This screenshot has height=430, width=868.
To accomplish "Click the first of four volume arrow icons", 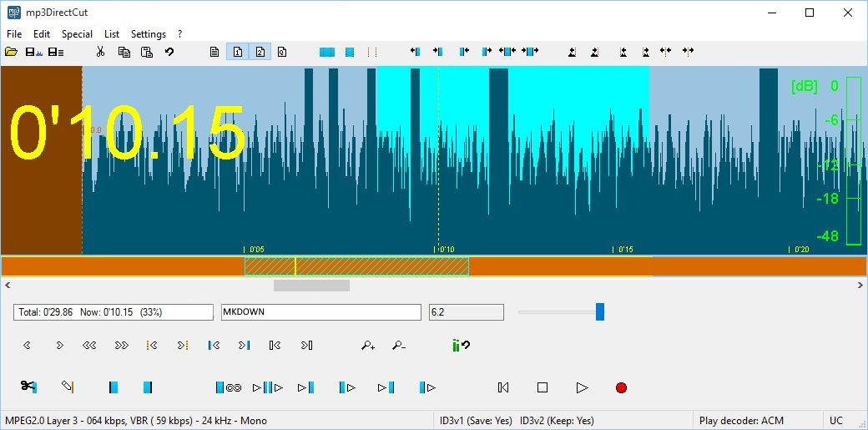I will [573, 52].
